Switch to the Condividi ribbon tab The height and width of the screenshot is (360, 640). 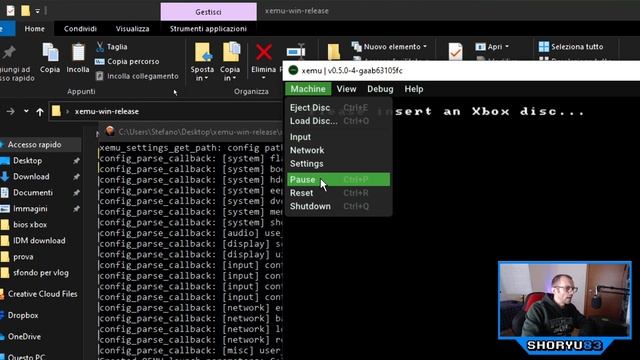pos(80,29)
